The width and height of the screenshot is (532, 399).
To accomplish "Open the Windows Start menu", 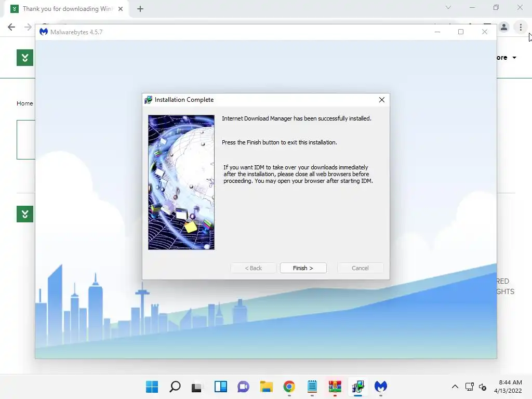I will tap(152, 387).
